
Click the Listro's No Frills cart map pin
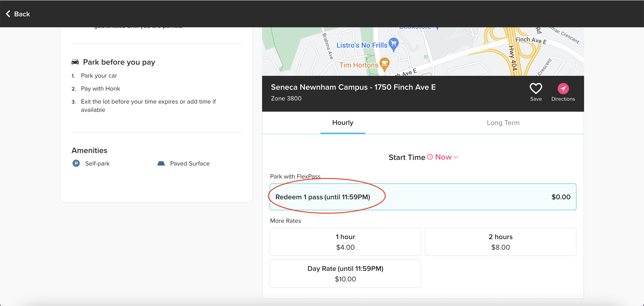pos(394,44)
